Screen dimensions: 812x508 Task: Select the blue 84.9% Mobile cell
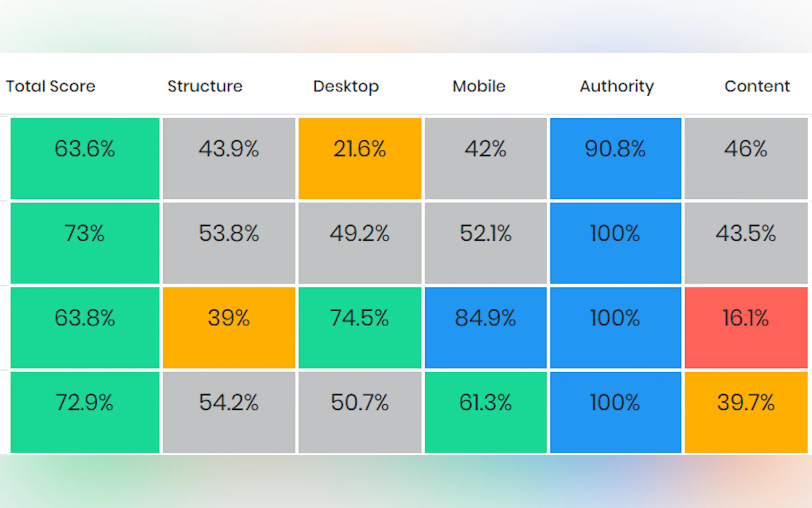tap(485, 328)
